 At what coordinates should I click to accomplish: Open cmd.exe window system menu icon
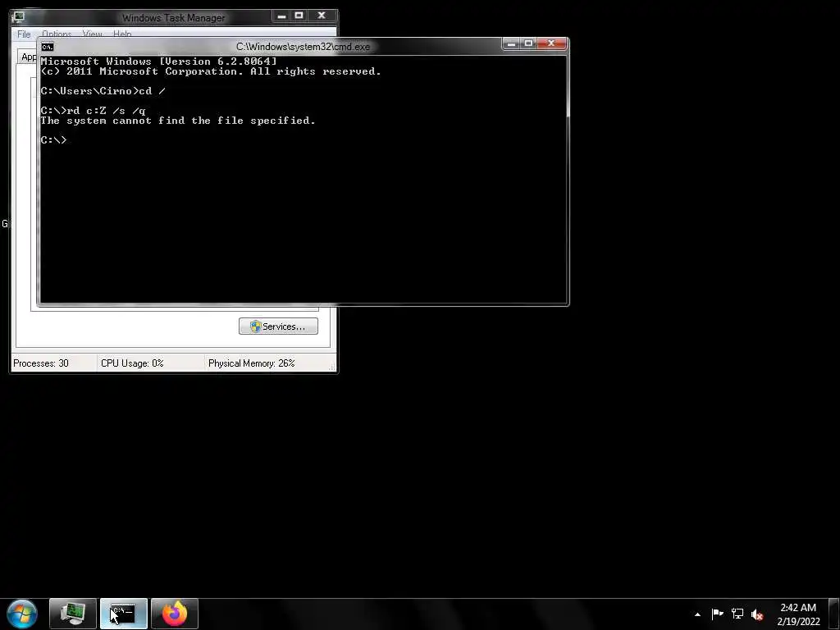click(47, 47)
